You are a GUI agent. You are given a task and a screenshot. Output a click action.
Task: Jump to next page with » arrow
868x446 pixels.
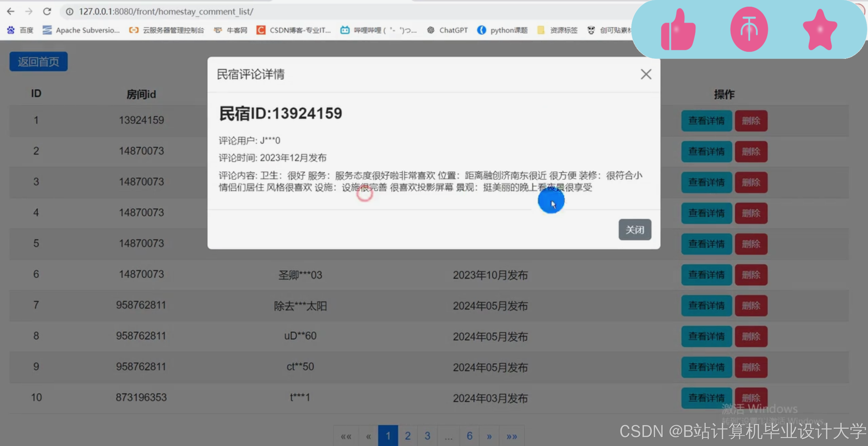[489, 437]
